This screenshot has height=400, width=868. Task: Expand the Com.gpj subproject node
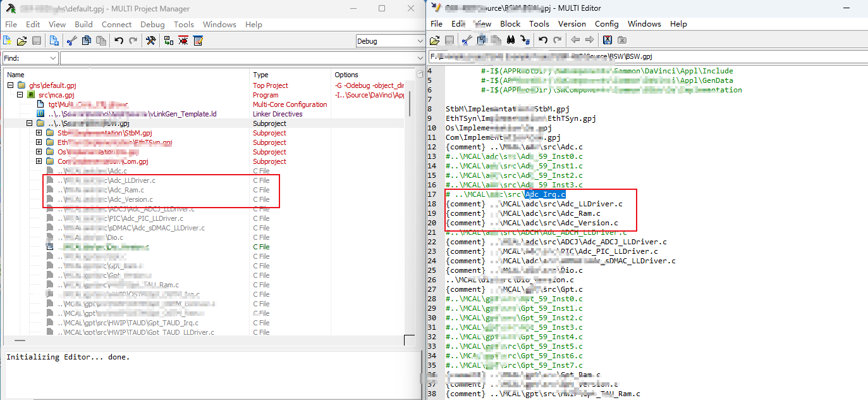(39, 161)
